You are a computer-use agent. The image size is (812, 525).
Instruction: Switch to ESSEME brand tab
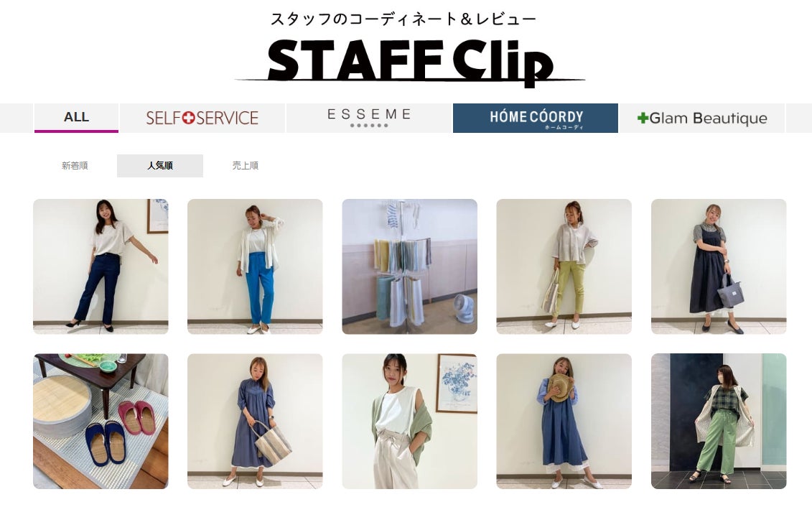pyautogui.click(x=369, y=118)
